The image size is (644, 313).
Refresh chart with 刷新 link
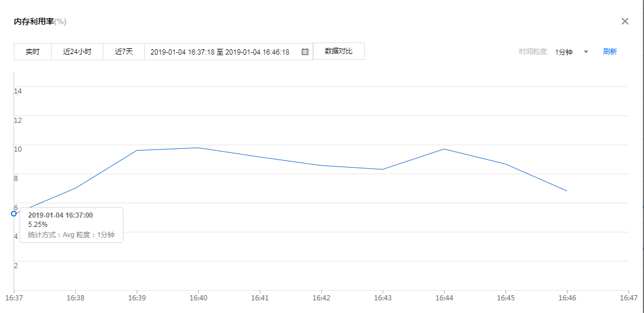coord(610,52)
